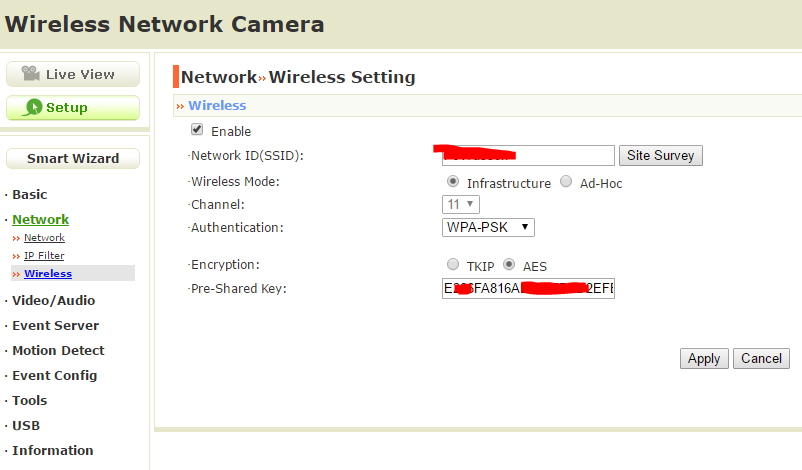Click the Pre-Shared Key input field
Viewport: 802px width, 470px height.
point(528,289)
